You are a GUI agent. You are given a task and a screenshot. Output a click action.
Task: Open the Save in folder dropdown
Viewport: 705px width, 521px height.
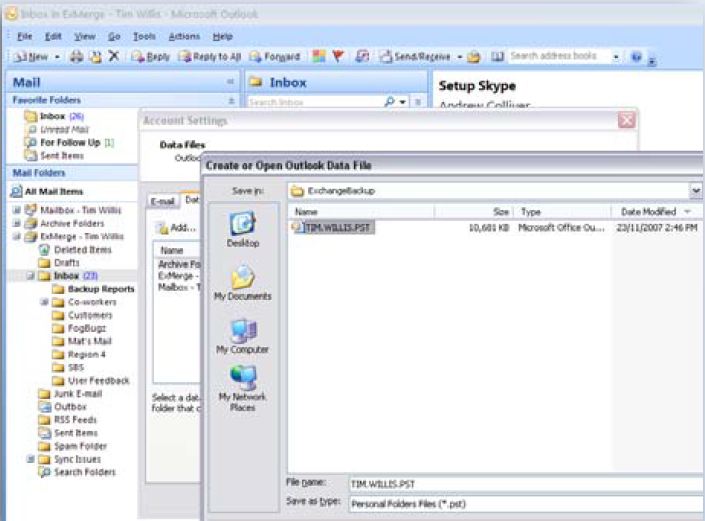696,191
